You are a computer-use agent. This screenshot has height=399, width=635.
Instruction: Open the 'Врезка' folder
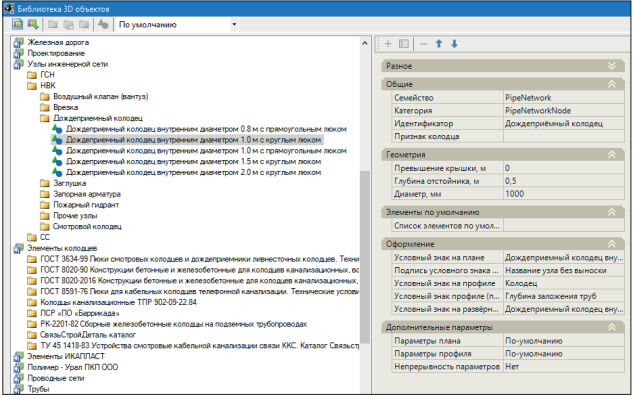click(65, 107)
